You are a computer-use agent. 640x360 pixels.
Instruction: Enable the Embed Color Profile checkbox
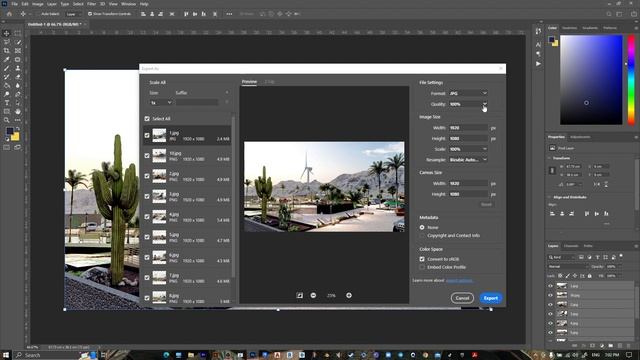422,267
